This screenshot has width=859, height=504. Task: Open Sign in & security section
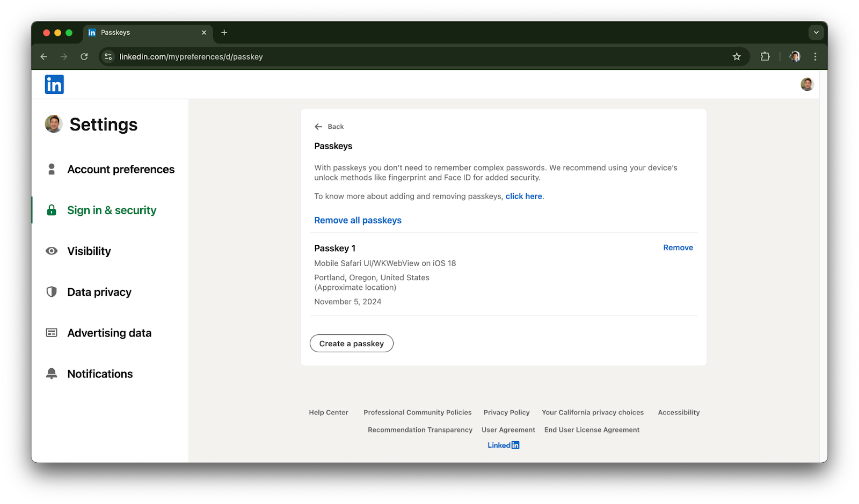(x=112, y=210)
